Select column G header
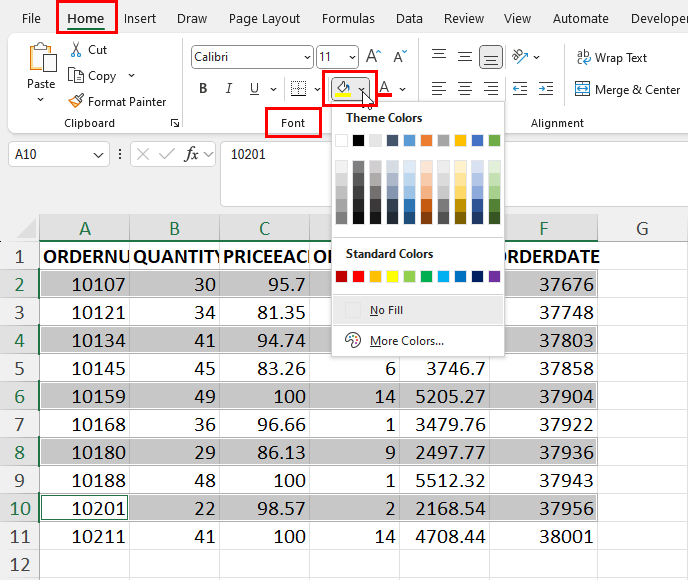This screenshot has height=580, width=688. (642, 229)
